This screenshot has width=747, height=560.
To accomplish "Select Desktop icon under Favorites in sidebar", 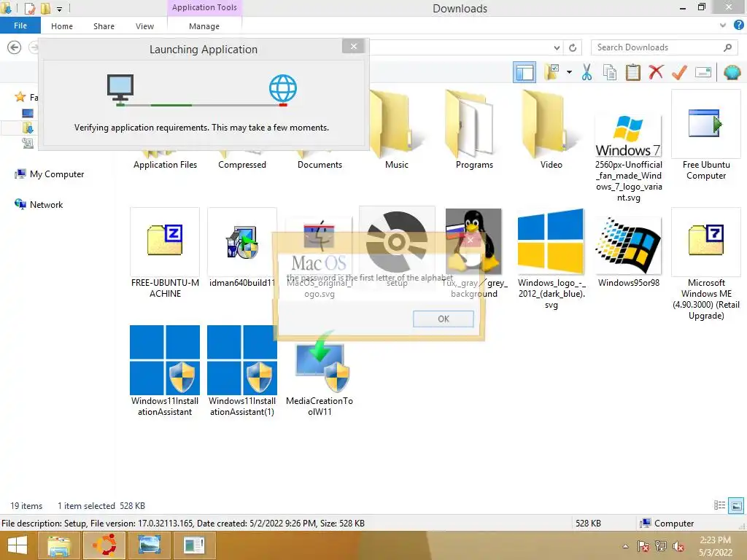I will [x=28, y=113].
